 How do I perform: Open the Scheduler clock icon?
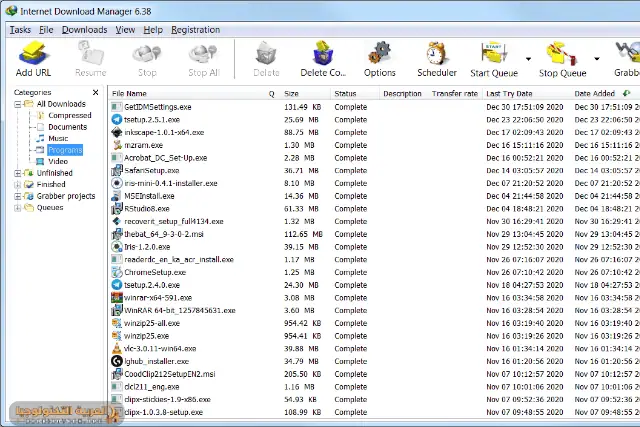click(x=436, y=54)
